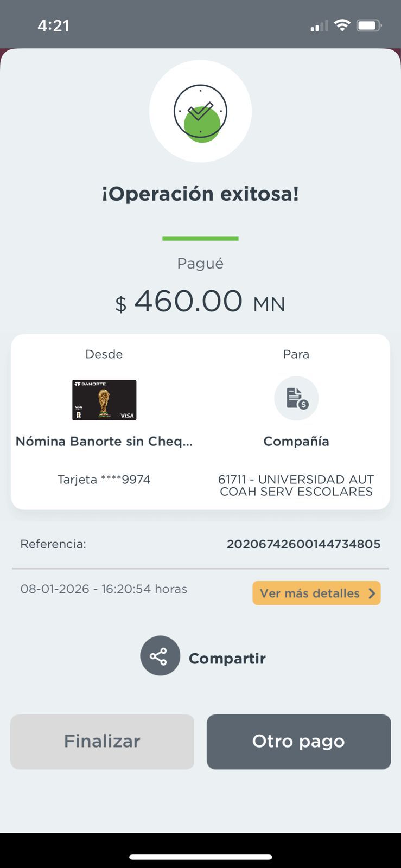Image resolution: width=401 pixels, height=868 pixels.
Task: Tap the Banorte Visa card image
Action: [x=104, y=400]
